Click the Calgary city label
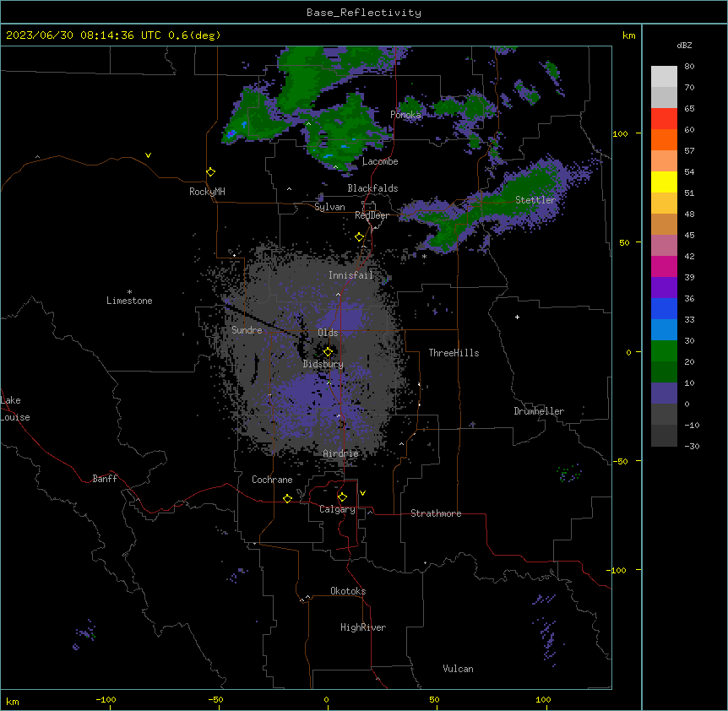This screenshot has height=711, width=728. click(x=337, y=509)
